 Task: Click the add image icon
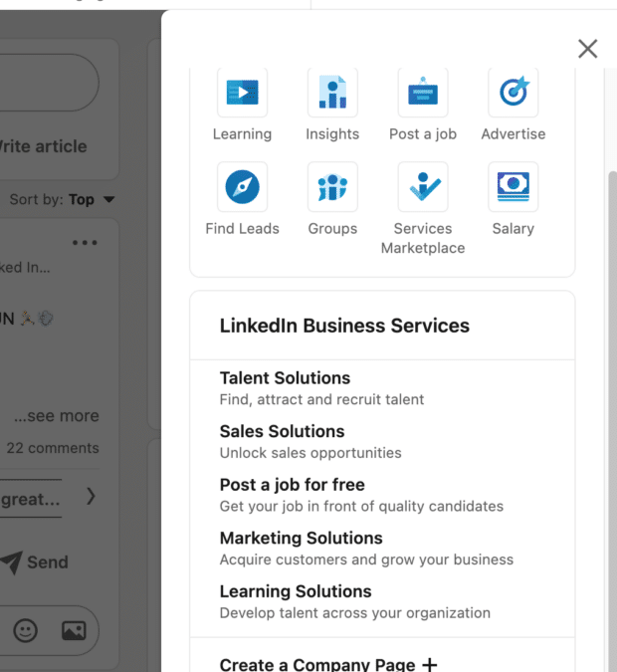tap(74, 630)
